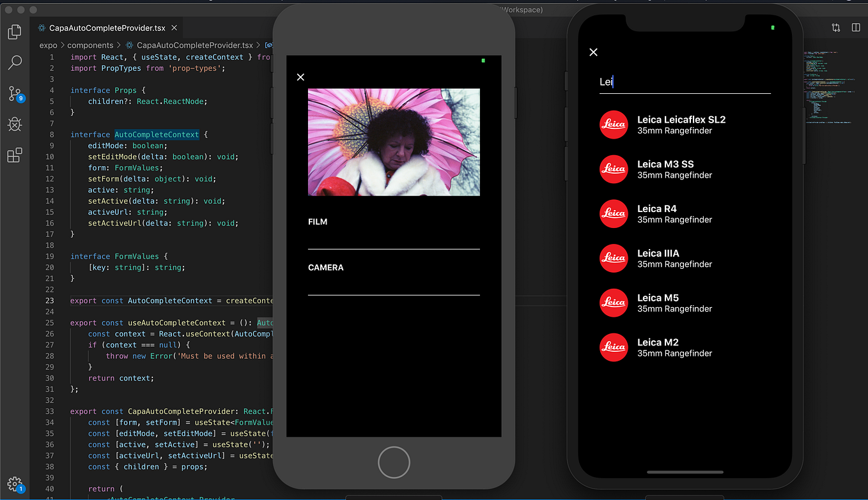
Task: Click the Open Changes icon in the editor toolbar
Action: tap(835, 27)
